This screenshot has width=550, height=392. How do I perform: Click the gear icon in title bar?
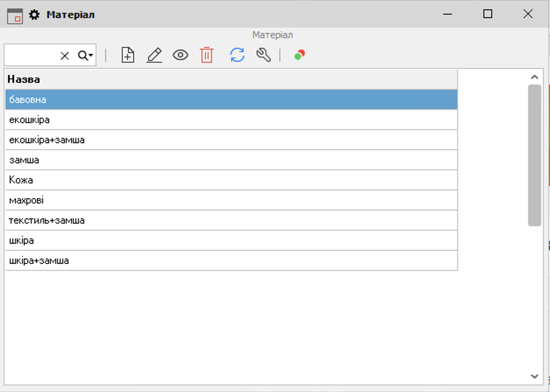point(34,15)
